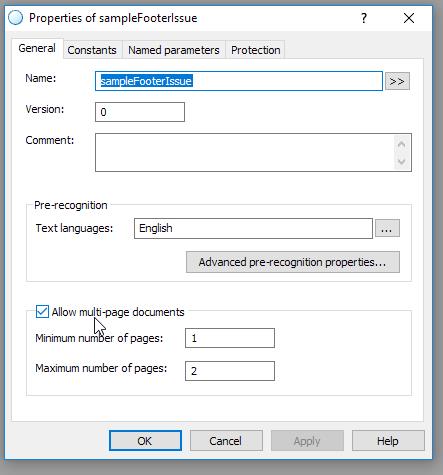Go to the Protection tab
The height and width of the screenshot is (475, 443).
pos(256,50)
